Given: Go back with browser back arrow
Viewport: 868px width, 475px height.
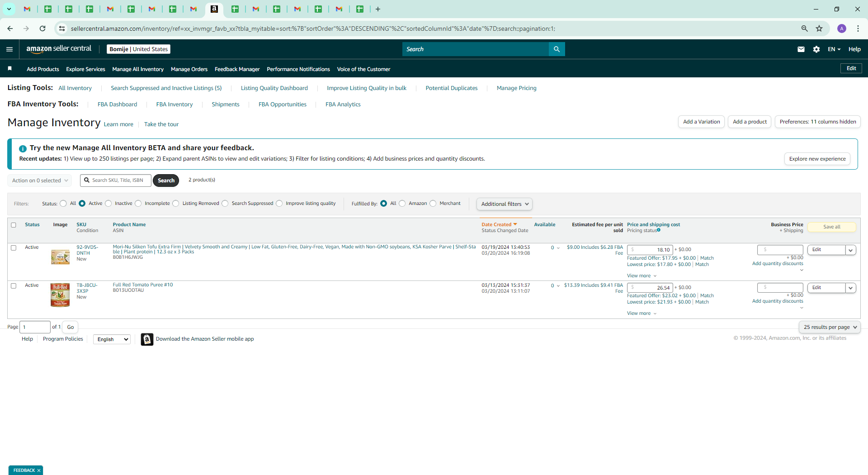Looking at the screenshot, I should 10,28.
